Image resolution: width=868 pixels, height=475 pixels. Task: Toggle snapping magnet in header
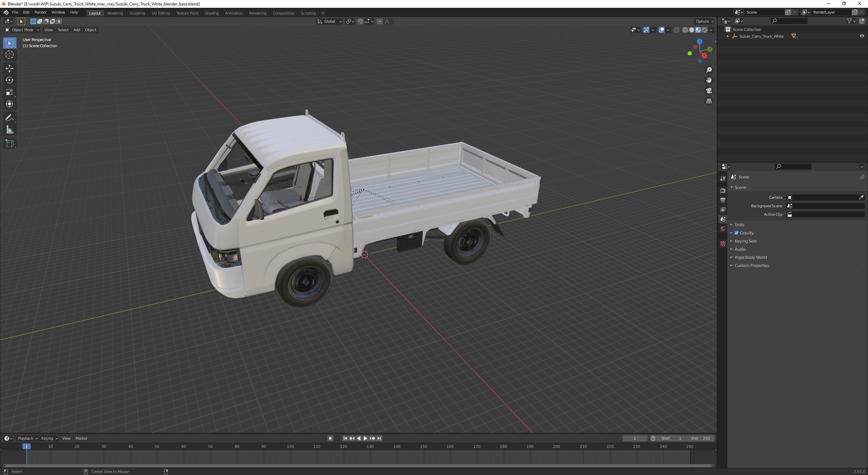coord(360,21)
